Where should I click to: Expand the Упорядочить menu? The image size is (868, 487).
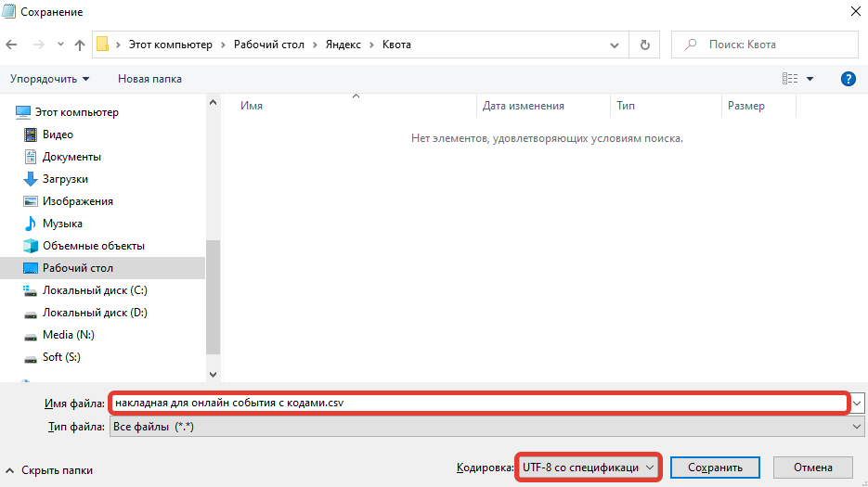[x=50, y=79]
